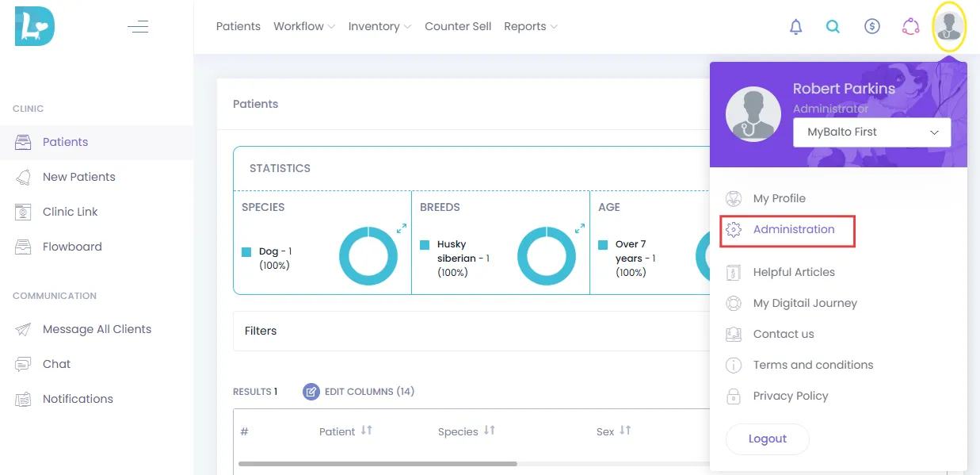Click My Digitail Journey lifebuoy icon
The width and height of the screenshot is (980, 475).
734,303
